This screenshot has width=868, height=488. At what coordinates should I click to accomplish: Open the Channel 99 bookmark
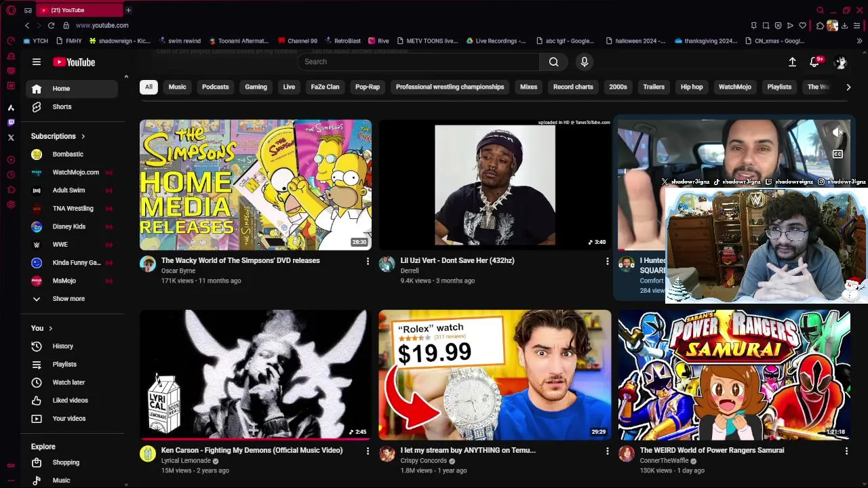[297, 41]
